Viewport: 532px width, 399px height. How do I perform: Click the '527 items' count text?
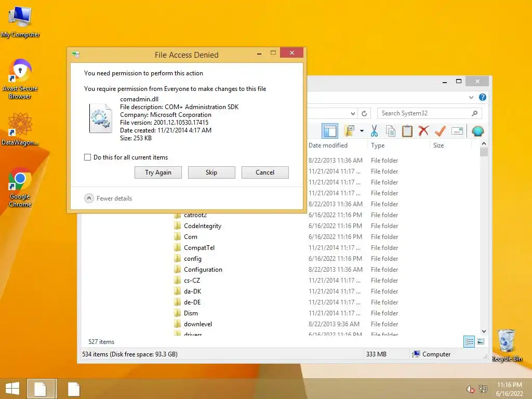coord(101,342)
